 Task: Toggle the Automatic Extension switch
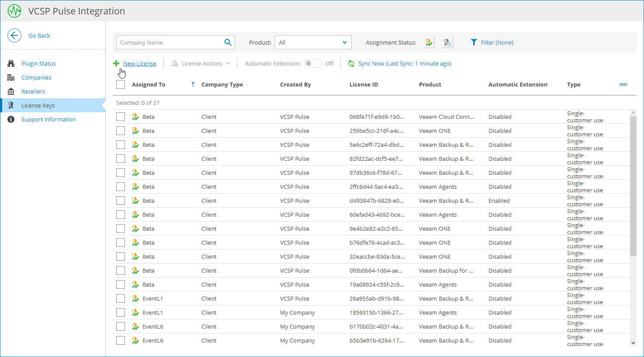312,63
